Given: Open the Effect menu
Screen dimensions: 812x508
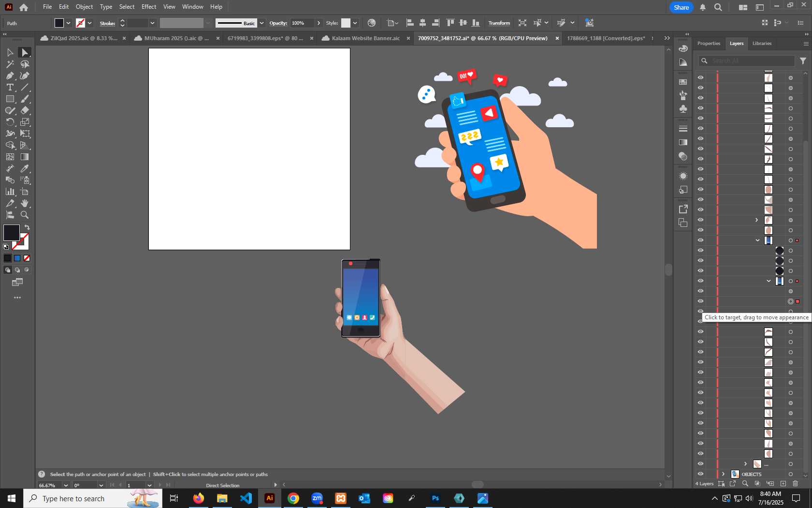Looking at the screenshot, I should pyautogui.click(x=149, y=7).
